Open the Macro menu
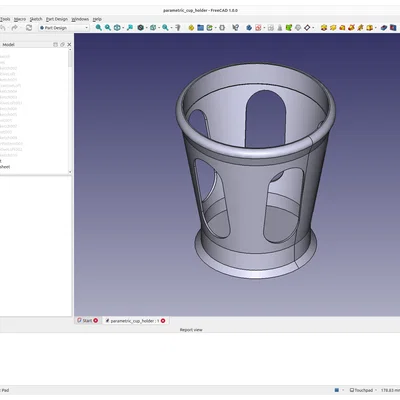The image size is (400, 400). coord(20,19)
